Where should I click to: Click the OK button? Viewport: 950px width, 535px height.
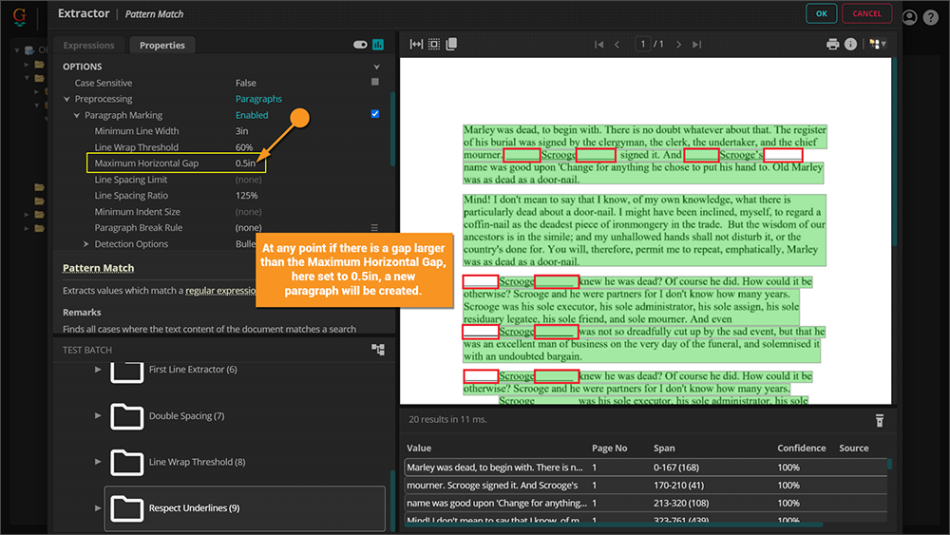[821, 13]
